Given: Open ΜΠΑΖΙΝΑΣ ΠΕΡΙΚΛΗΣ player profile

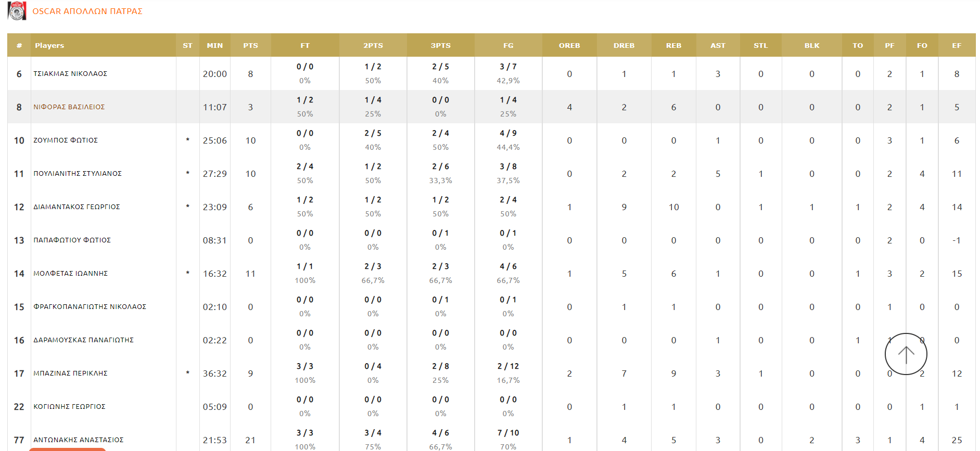Looking at the screenshot, I should tap(71, 373).
